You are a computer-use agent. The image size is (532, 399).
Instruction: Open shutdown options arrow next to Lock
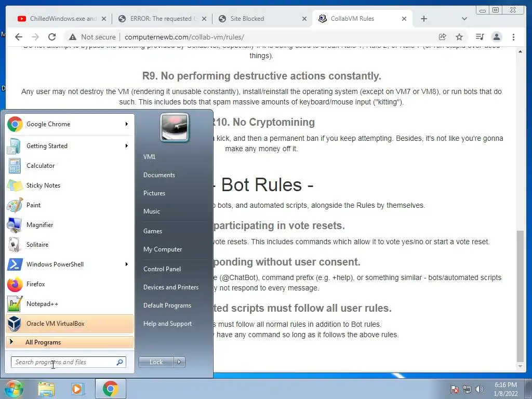179,362
